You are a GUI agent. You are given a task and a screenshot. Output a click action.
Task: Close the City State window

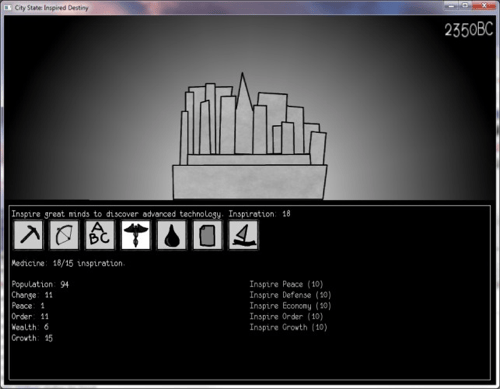pyautogui.click(x=484, y=6)
